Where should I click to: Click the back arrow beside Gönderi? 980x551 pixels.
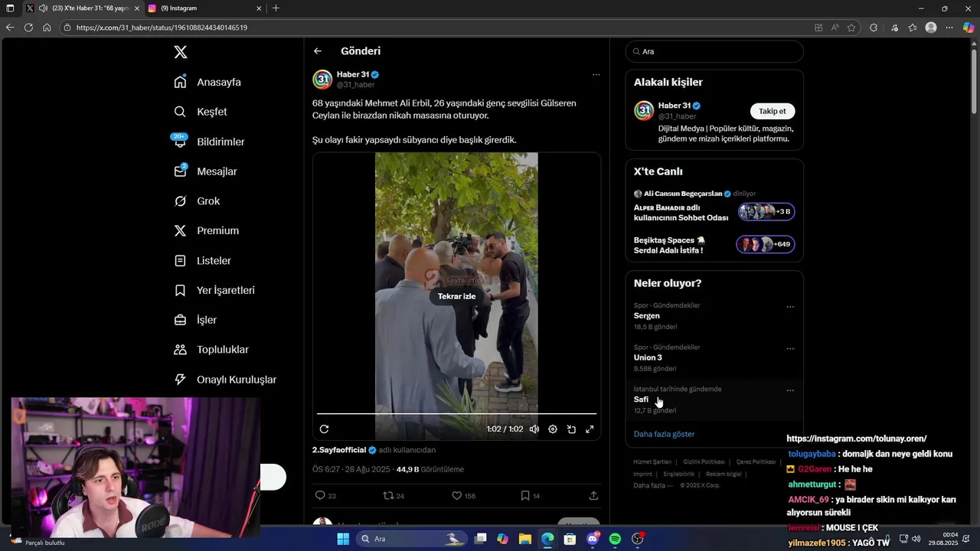[318, 51]
